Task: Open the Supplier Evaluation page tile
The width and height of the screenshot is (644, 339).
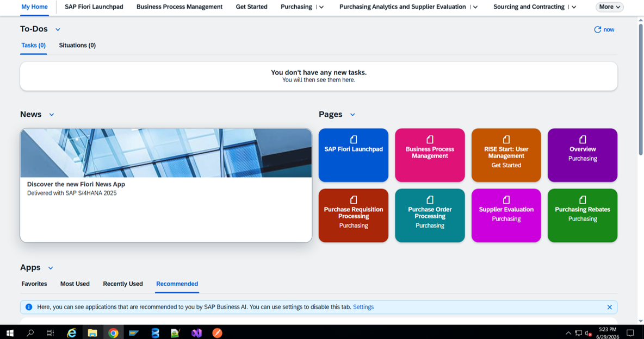Action: coord(506,216)
